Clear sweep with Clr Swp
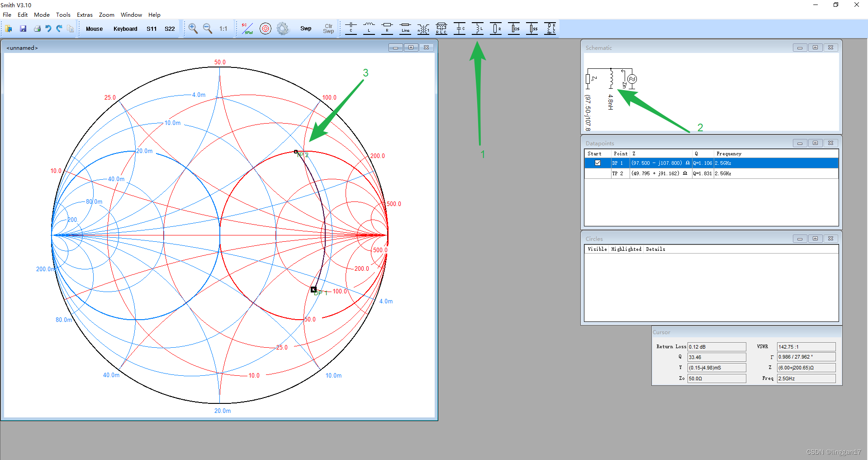Viewport: 868px width, 460px height. [328, 29]
